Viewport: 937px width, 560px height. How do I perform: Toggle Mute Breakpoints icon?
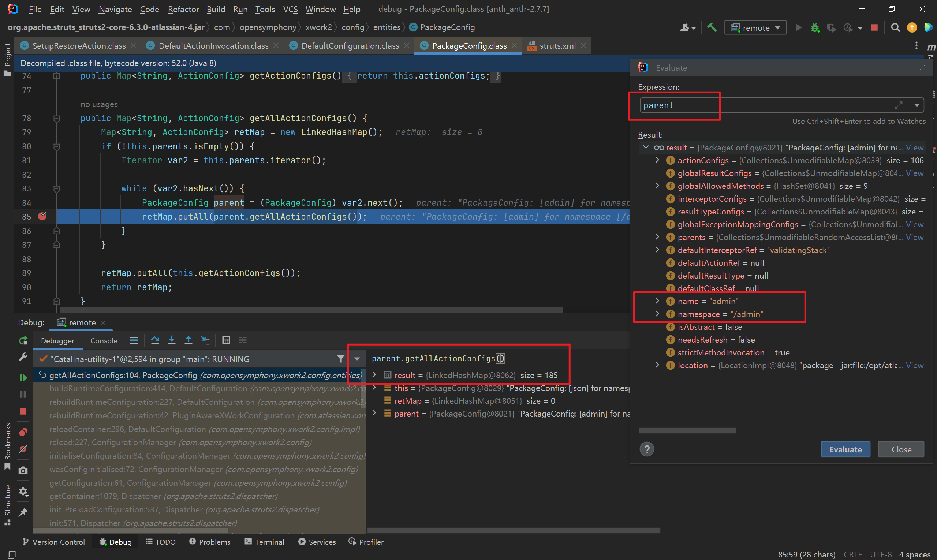(x=23, y=449)
